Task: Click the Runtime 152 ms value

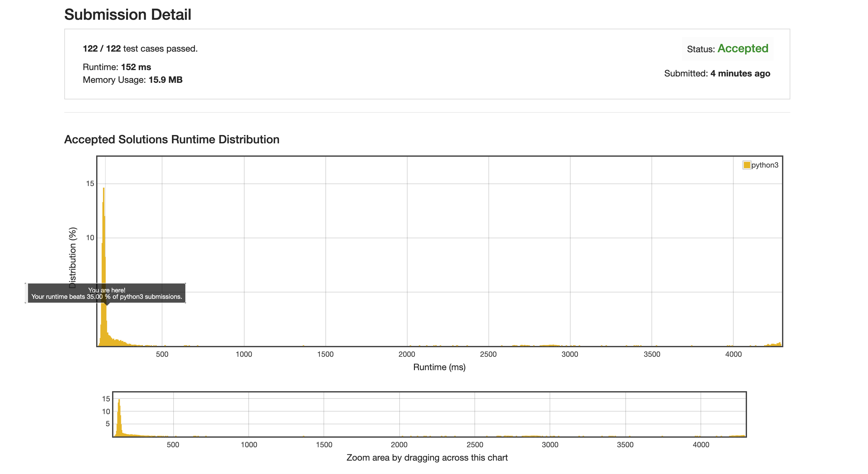Action: tap(136, 67)
